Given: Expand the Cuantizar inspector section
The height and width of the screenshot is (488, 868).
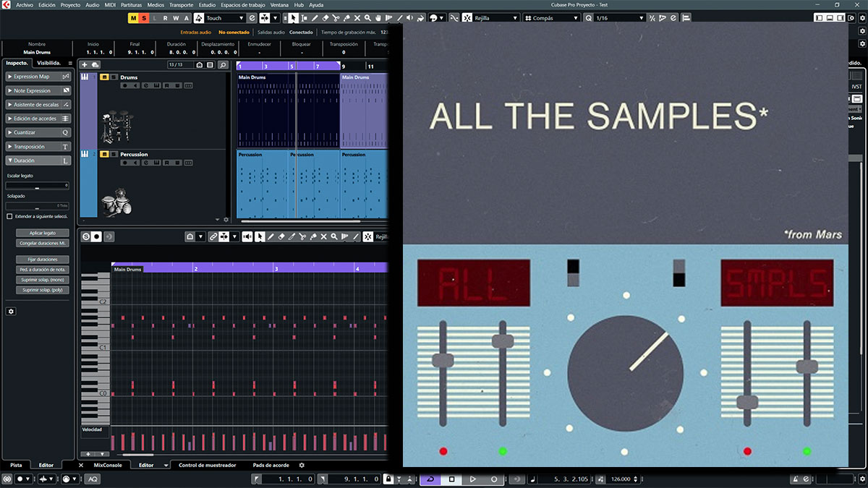Looking at the screenshot, I should click(38, 132).
